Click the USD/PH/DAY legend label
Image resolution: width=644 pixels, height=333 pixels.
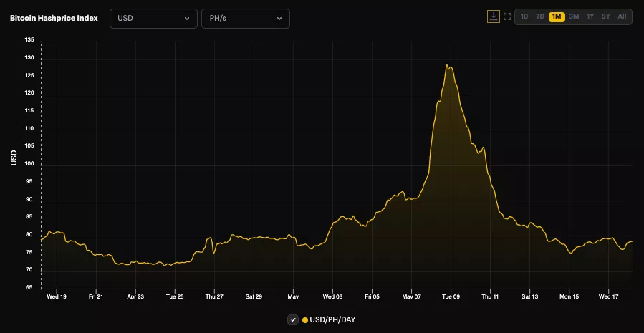coord(332,319)
